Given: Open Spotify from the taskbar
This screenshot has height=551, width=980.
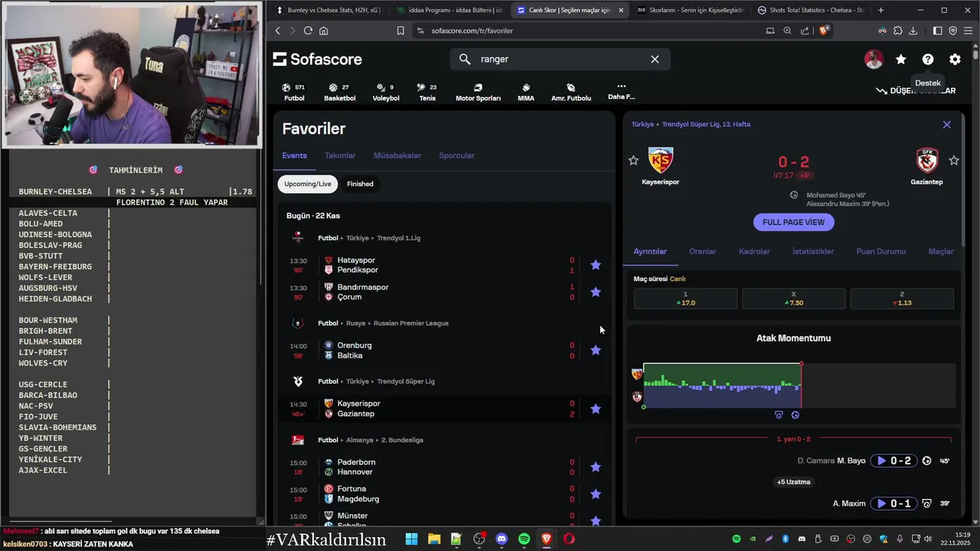Looking at the screenshot, I should 524,539.
